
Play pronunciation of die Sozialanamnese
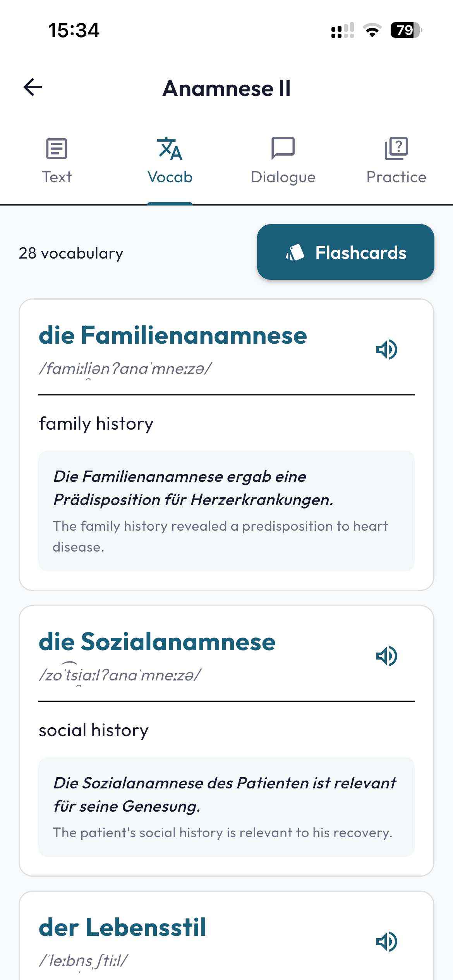pos(386,656)
